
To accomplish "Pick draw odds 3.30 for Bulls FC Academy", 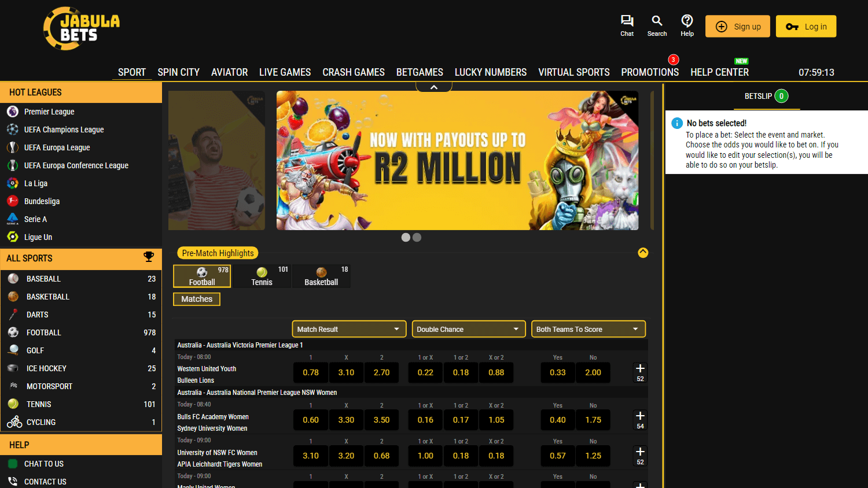I will click(x=346, y=420).
